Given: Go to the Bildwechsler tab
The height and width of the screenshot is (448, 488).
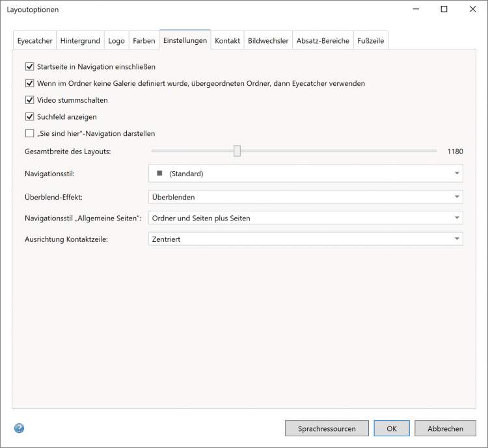Looking at the screenshot, I should click(x=268, y=40).
